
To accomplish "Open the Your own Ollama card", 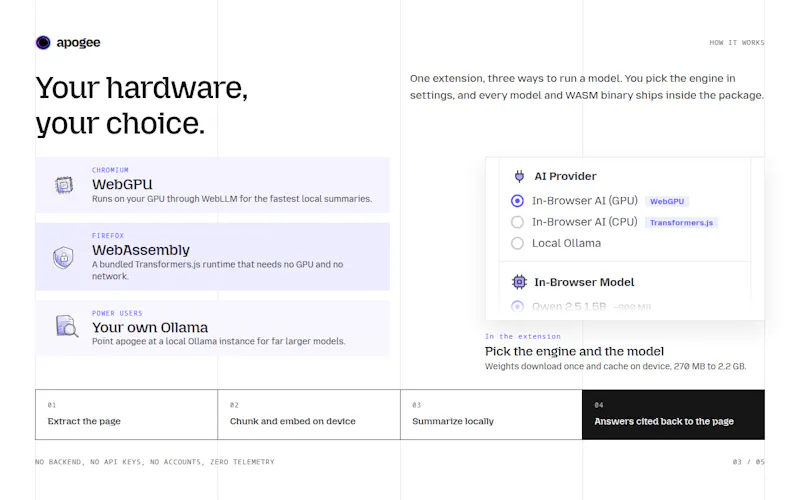I will pyautogui.click(x=212, y=328).
